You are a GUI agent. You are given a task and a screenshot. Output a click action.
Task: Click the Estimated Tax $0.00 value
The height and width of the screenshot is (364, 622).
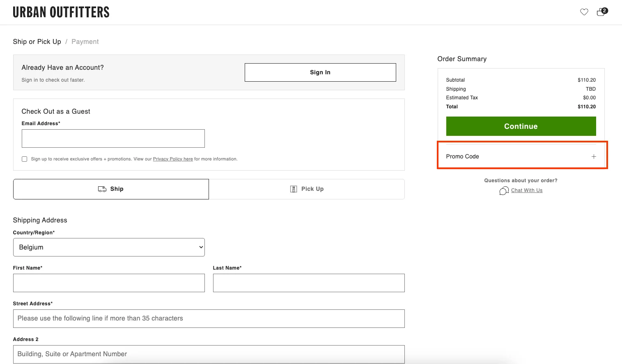pyautogui.click(x=589, y=98)
